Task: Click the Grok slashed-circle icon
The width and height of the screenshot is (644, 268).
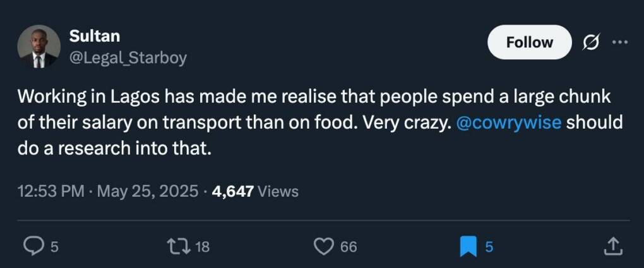Action: (x=592, y=42)
